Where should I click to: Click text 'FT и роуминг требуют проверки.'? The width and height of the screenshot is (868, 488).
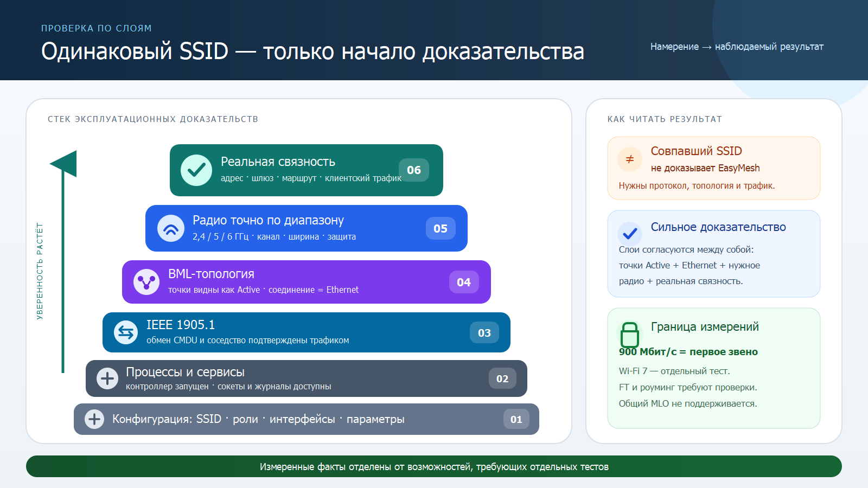(x=688, y=387)
